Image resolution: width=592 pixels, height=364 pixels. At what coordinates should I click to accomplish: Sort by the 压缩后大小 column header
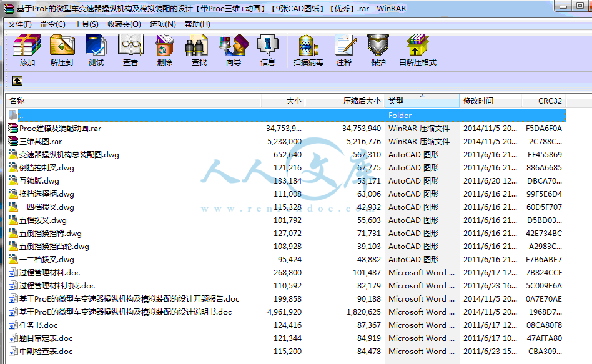[x=345, y=101]
